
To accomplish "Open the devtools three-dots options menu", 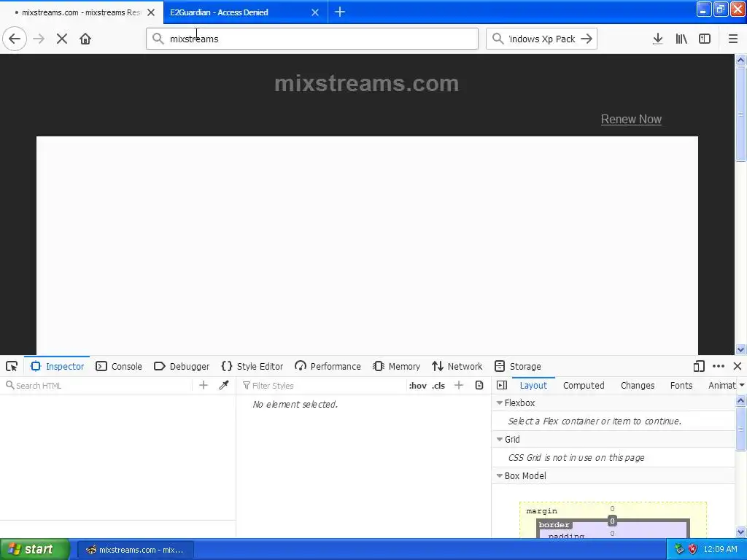I will tap(719, 366).
